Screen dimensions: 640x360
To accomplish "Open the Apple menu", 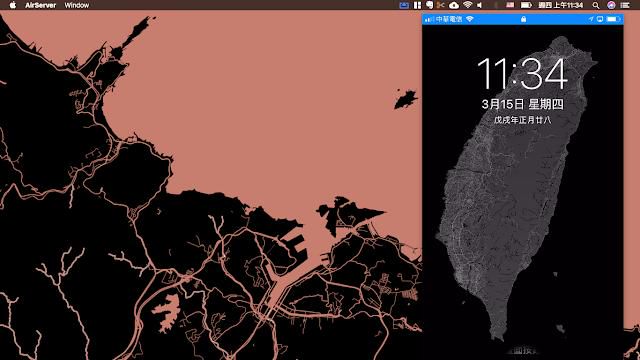I will pyautogui.click(x=13, y=5).
